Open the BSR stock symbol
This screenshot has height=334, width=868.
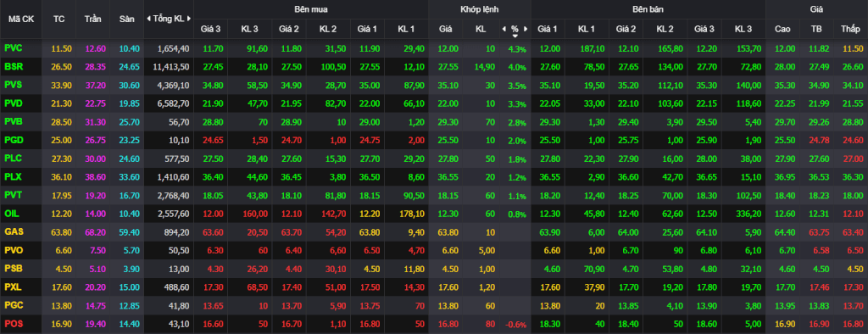coord(13,66)
